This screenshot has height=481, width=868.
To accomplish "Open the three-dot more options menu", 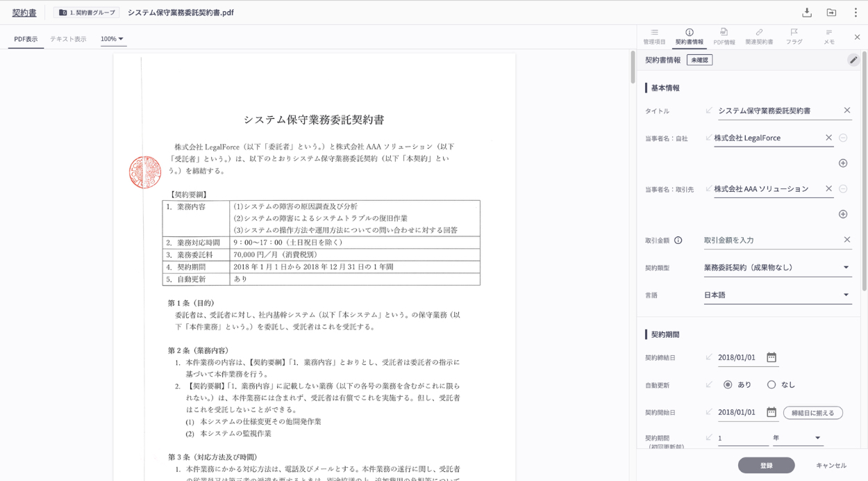I will pos(856,13).
